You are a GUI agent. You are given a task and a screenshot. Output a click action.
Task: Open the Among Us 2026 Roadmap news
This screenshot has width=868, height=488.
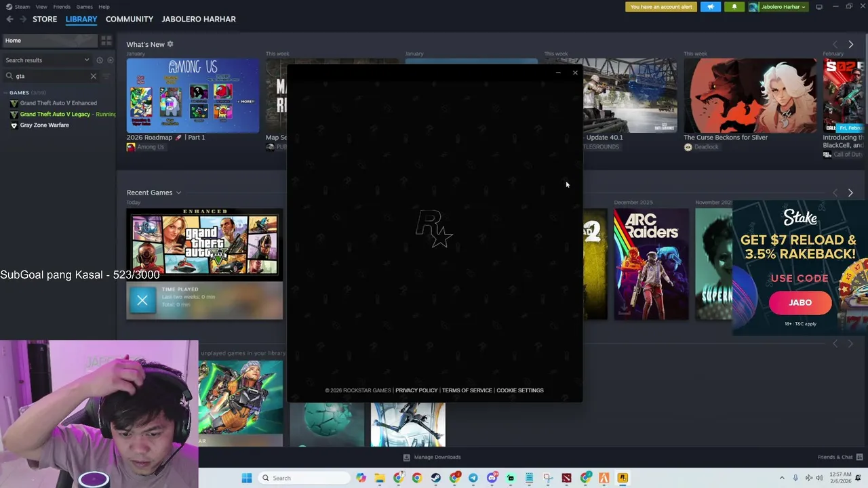[193, 96]
